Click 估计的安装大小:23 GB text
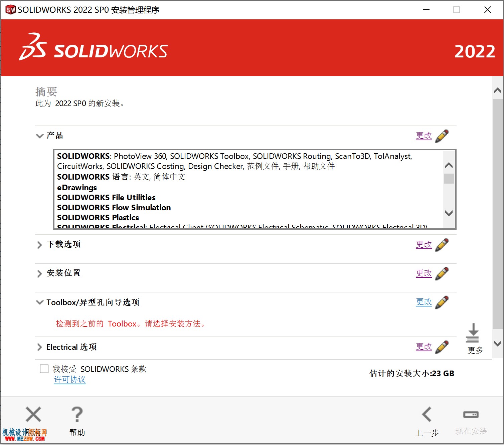This screenshot has width=504, height=445. point(412,373)
